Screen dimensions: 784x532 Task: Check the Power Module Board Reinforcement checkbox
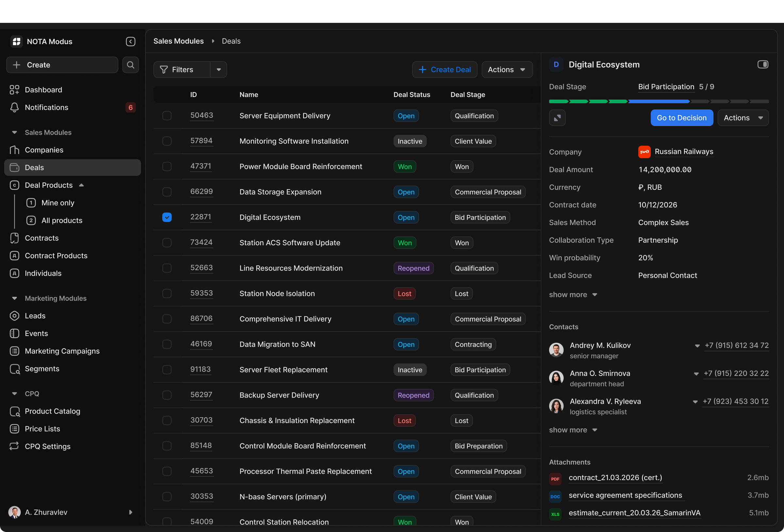tap(167, 166)
